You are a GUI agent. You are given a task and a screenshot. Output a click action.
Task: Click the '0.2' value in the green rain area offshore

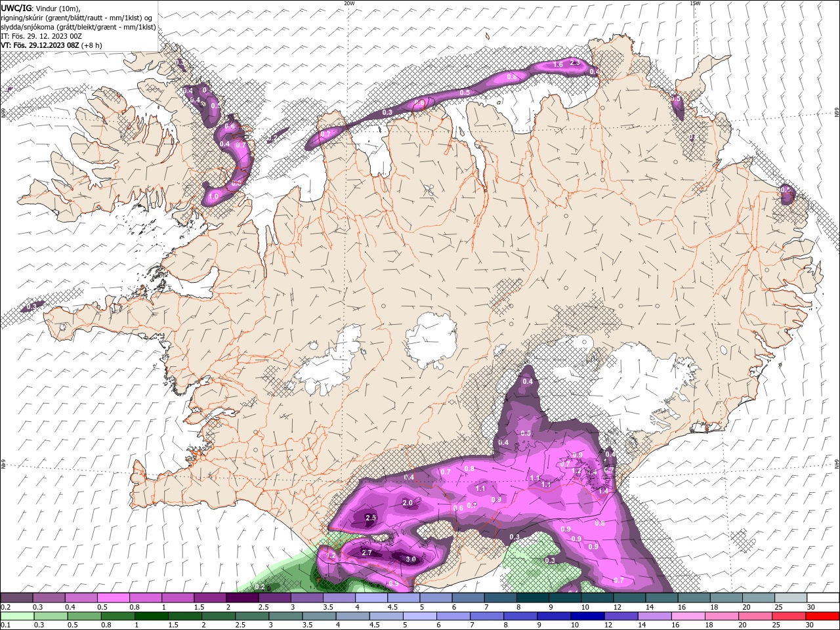259,587
